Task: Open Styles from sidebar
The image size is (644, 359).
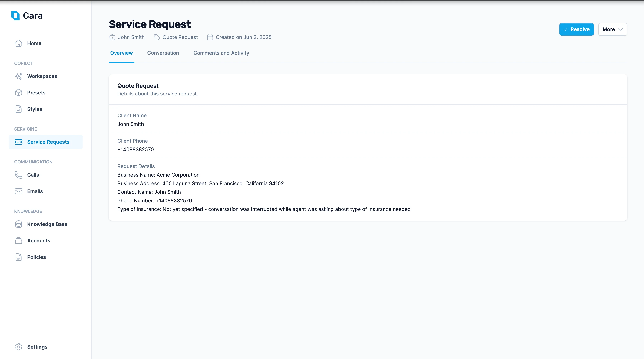Action: pos(45,109)
